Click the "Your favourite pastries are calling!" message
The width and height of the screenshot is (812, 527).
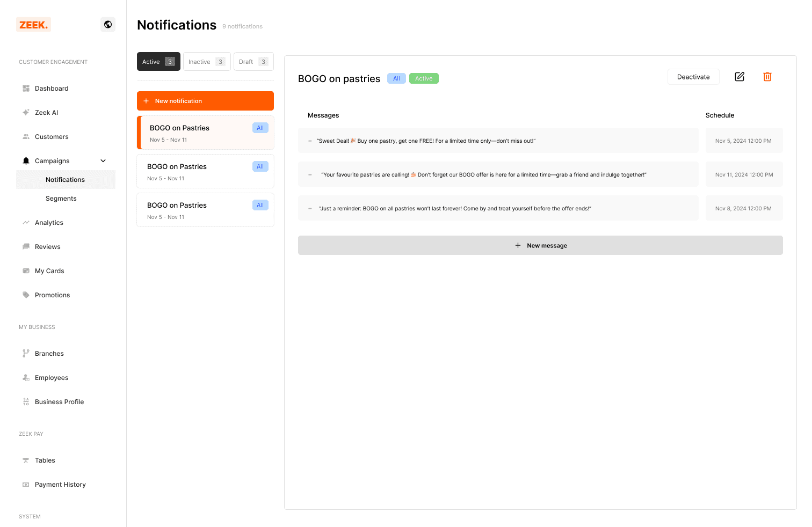coord(498,174)
